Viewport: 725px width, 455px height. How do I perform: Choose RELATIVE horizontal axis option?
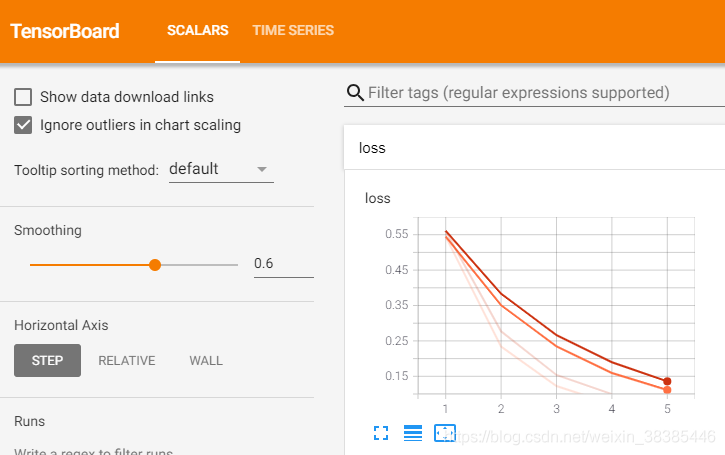[x=126, y=360]
